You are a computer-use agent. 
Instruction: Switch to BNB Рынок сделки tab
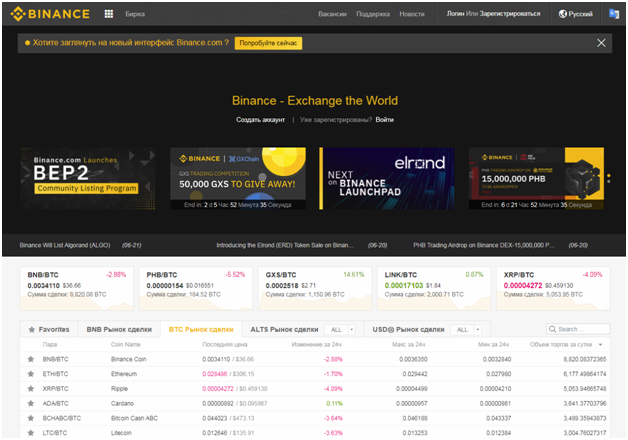[x=119, y=329]
